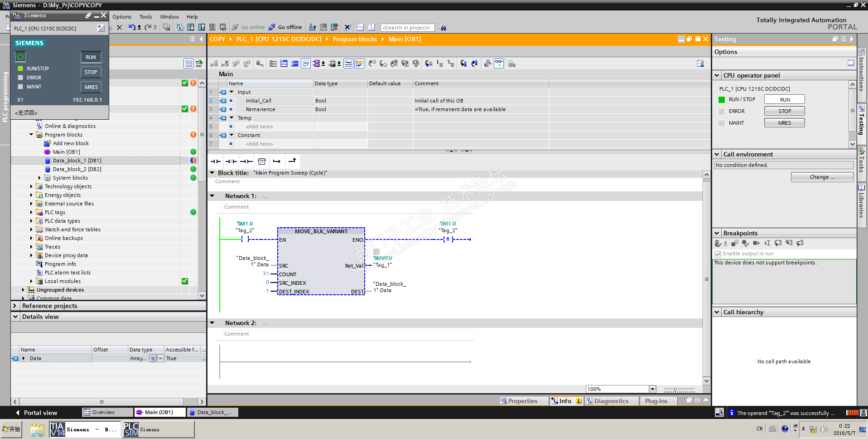Adjust the editor zoom slider
The height and width of the screenshot is (439, 868).
(x=675, y=390)
